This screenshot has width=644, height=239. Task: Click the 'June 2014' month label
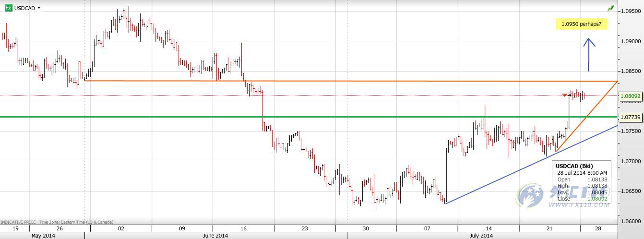[x=215, y=235]
